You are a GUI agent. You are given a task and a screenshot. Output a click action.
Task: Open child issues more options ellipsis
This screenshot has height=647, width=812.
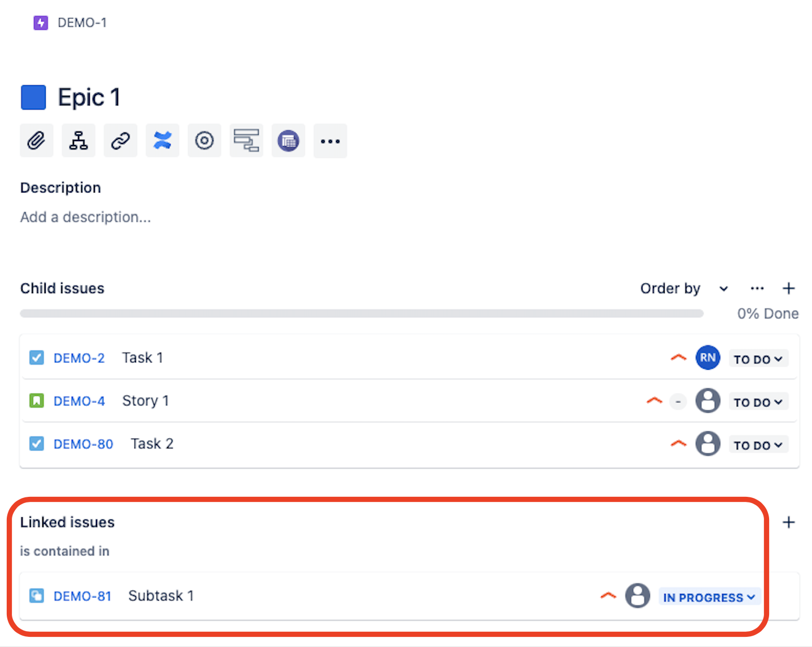click(757, 288)
